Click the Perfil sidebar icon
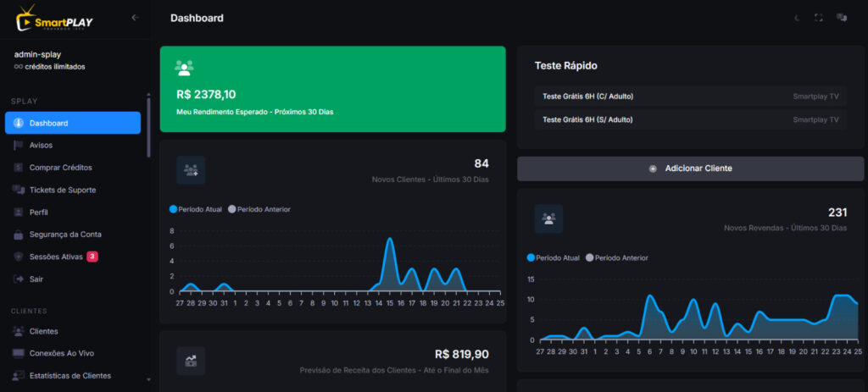This screenshot has width=868, height=392. 19,212
